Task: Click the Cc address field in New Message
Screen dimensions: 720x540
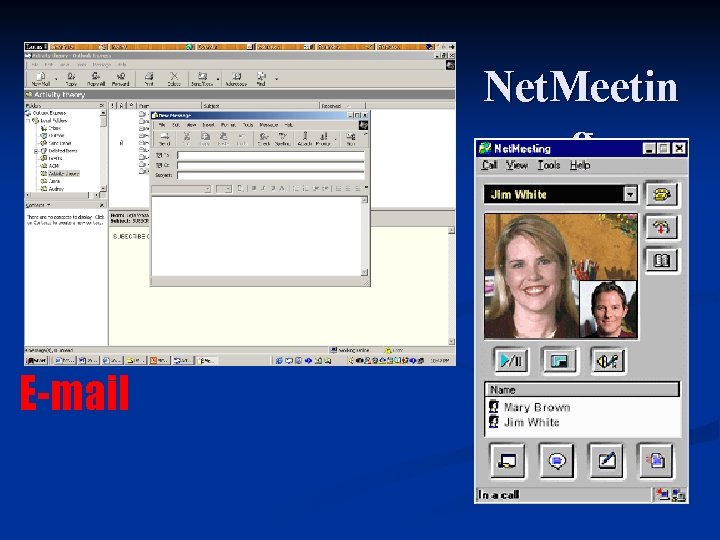Action: point(271,165)
